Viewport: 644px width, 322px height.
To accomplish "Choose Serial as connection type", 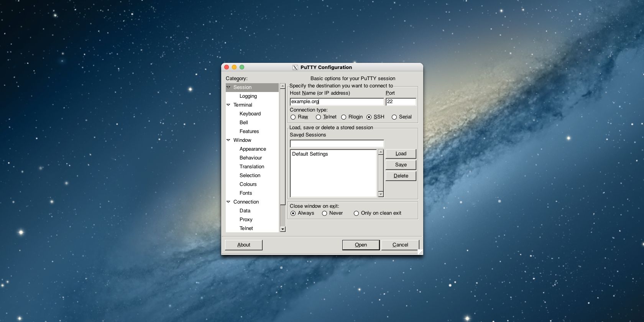I will tap(394, 117).
